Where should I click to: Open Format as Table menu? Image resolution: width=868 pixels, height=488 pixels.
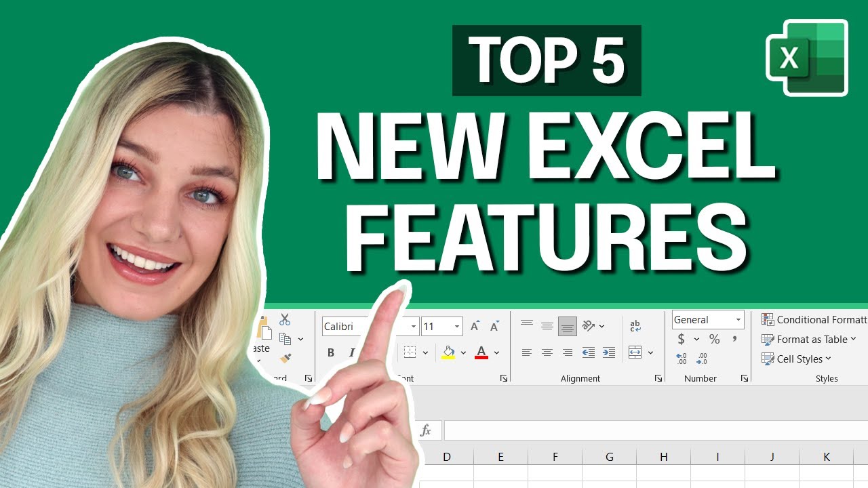[809, 340]
